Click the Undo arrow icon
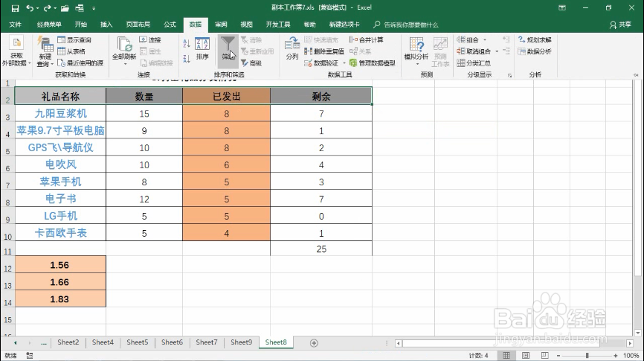Image resolution: width=644 pixels, height=361 pixels. 30,7
